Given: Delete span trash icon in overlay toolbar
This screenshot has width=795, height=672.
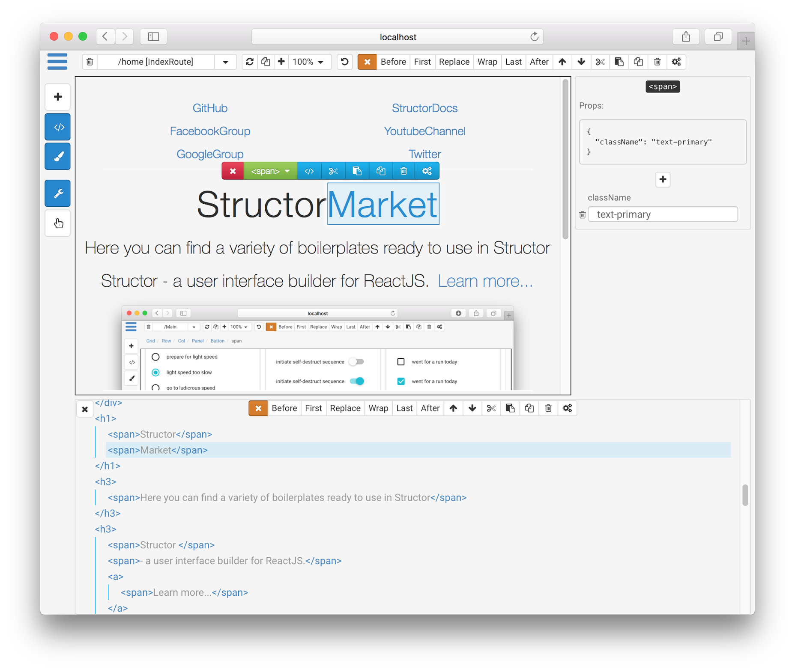Looking at the screenshot, I should click(x=403, y=171).
